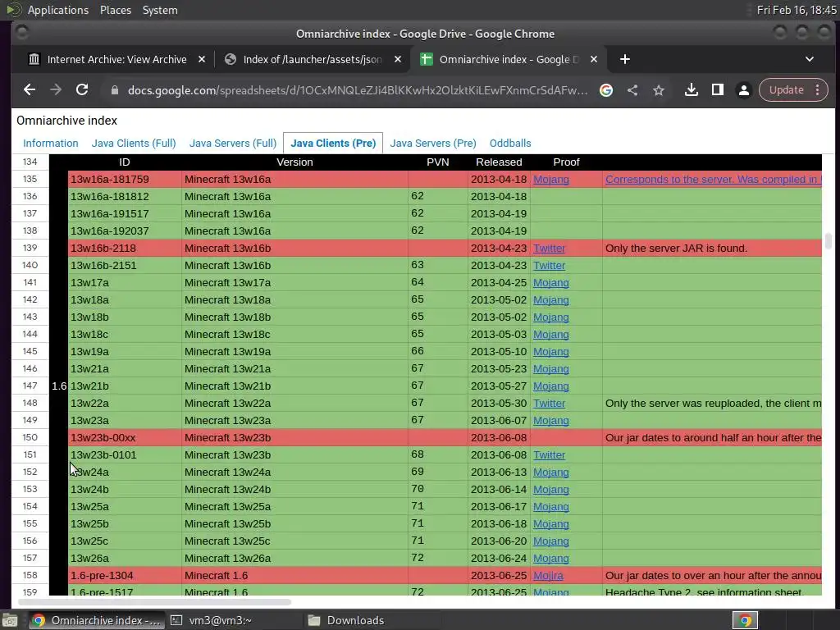This screenshot has height=630, width=840.
Task: Open Applications menu in top panel
Action: tap(58, 10)
